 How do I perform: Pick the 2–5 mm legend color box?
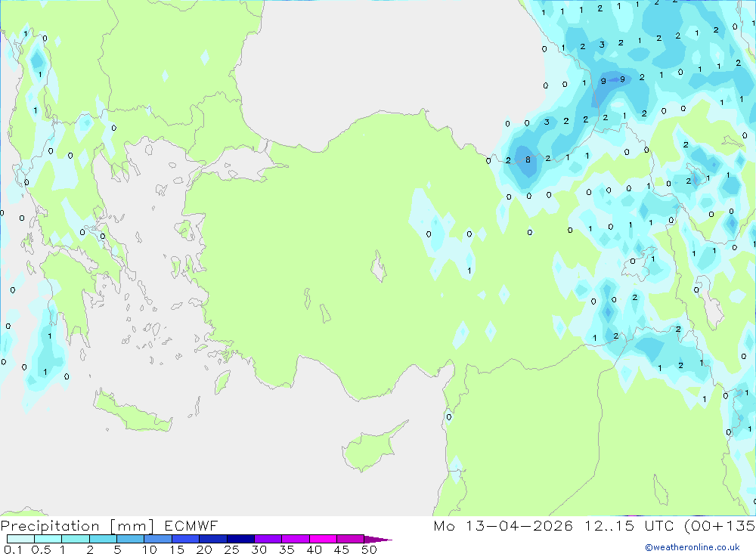click(x=103, y=539)
